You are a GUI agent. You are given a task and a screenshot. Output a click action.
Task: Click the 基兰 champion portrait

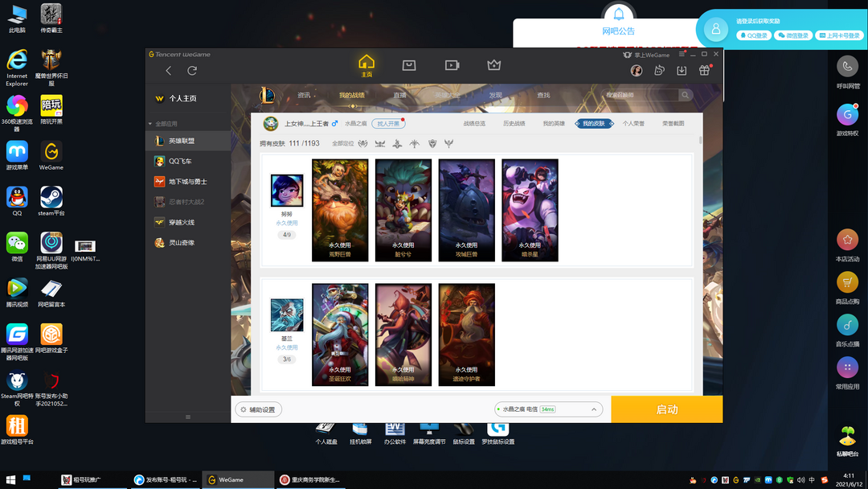pos(287,314)
